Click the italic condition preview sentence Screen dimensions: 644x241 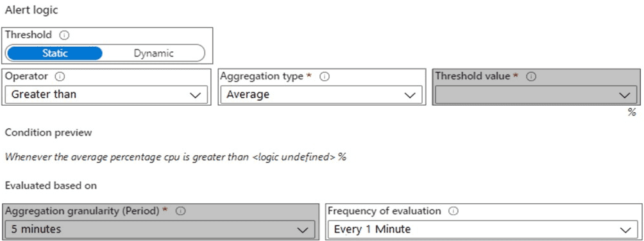(x=175, y=157)
